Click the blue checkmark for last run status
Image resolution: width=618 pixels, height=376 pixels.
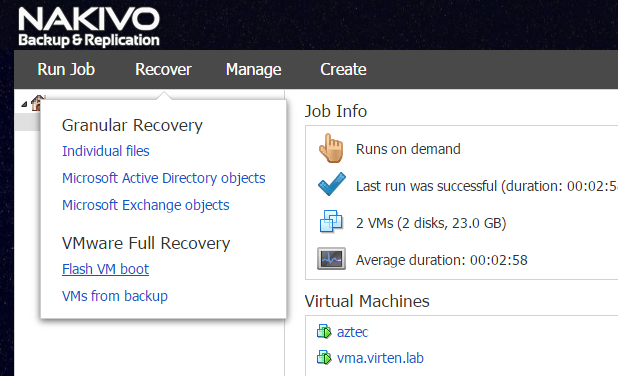coord(332,184)
